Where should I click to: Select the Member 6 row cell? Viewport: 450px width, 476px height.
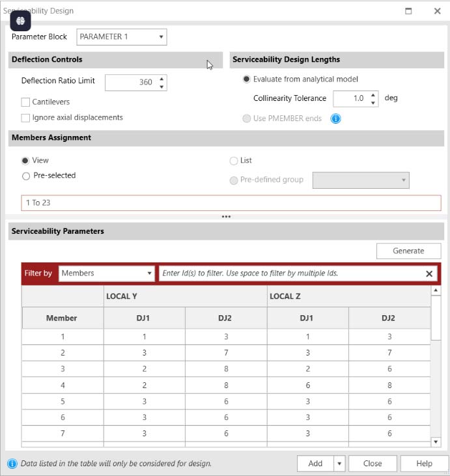click(63, 417)
